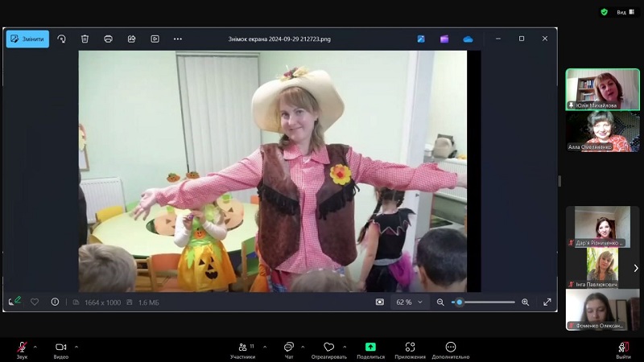Open Приложения apps panel
This screenshot has width=644, height=362.
410,350
